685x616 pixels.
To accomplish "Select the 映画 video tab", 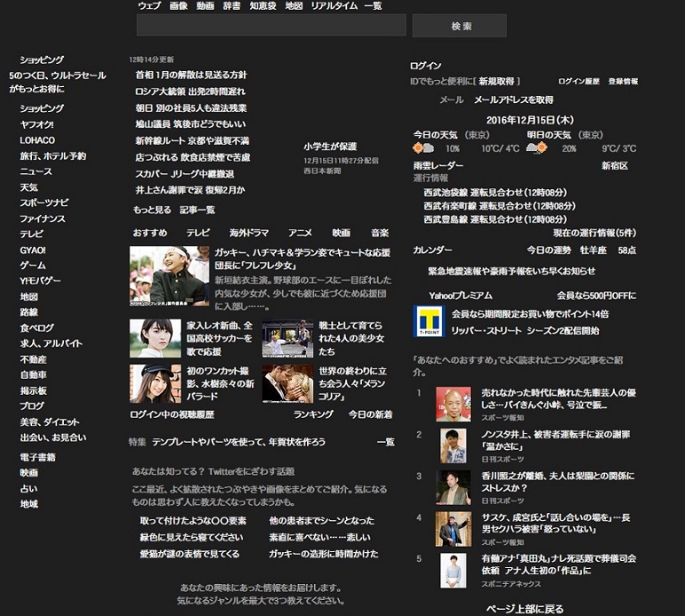I will point(342,233).
